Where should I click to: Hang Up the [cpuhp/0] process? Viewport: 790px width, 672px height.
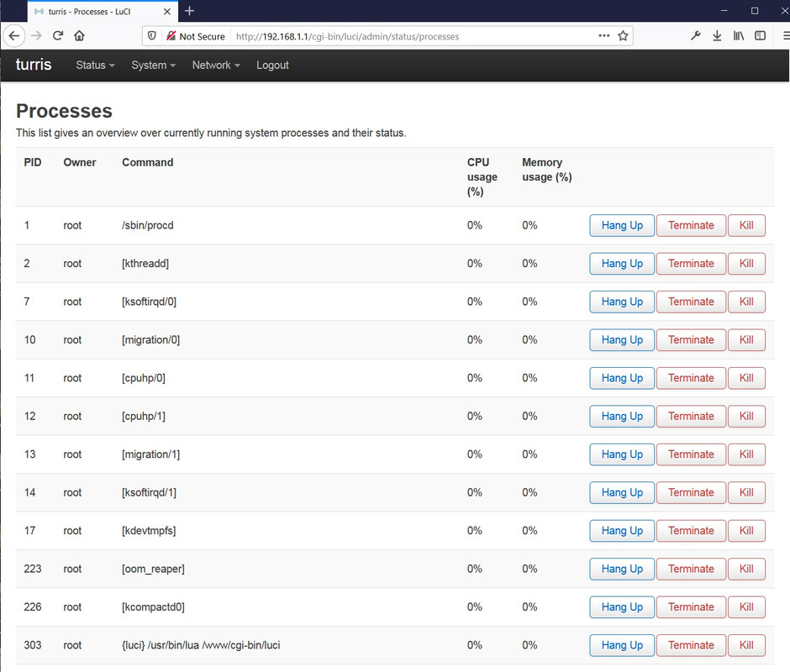[x=622, y=378]
